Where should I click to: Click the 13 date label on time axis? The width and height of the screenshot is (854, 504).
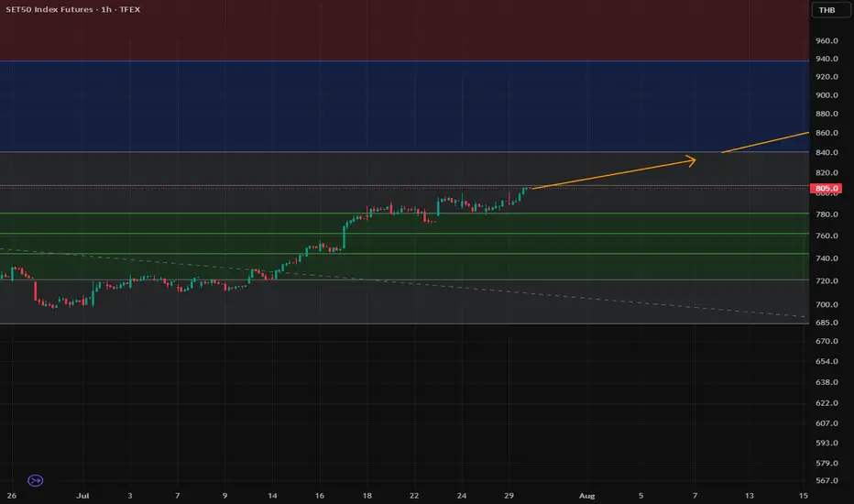pos(750,496)
